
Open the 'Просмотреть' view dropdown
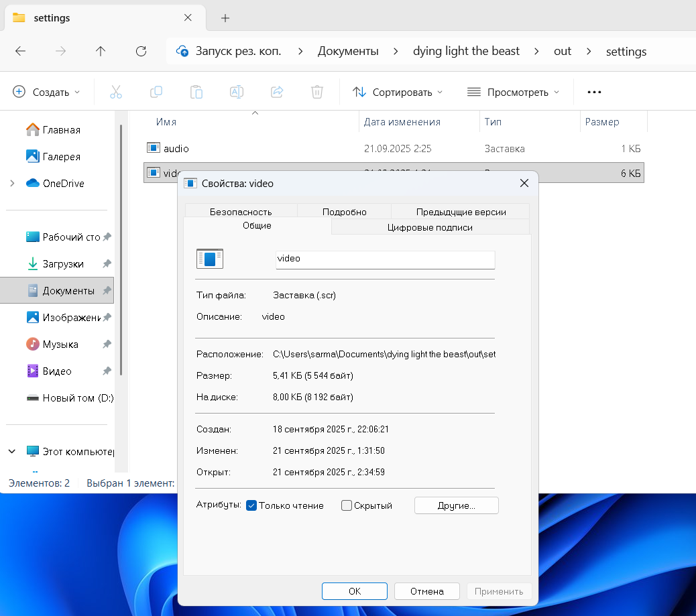pos(513,92)
